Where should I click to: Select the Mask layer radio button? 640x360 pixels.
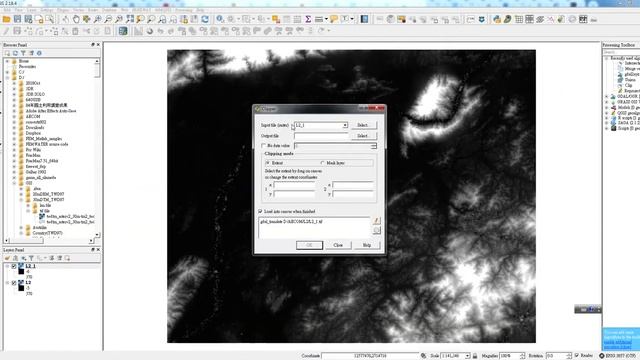[322, 163]
